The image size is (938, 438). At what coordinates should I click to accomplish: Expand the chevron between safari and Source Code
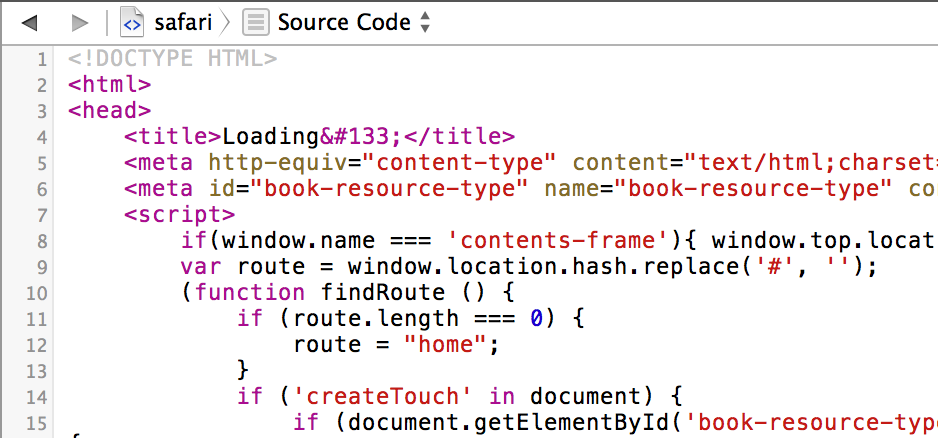tap(227, 22)
